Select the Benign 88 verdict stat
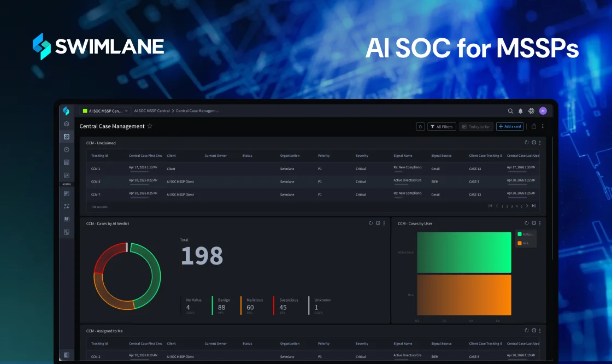The image size is (612, 364). coord(222,306)
